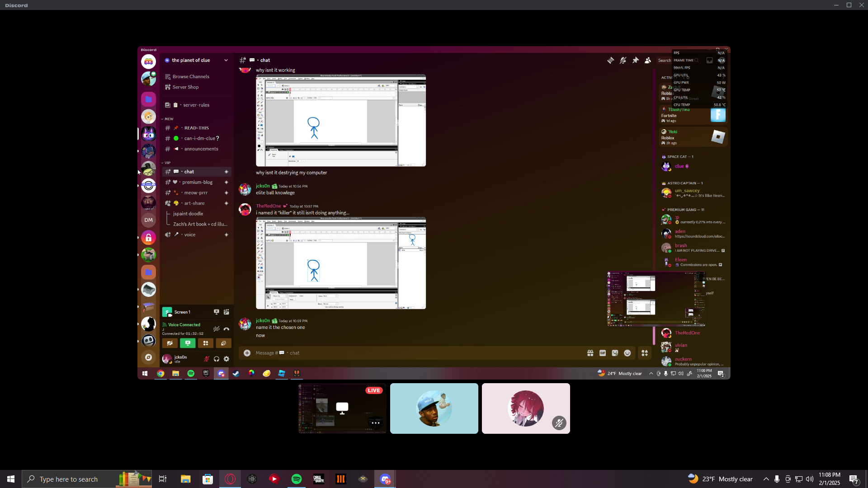Click the LIVE stream thumbnail tile

coord(342,408)
